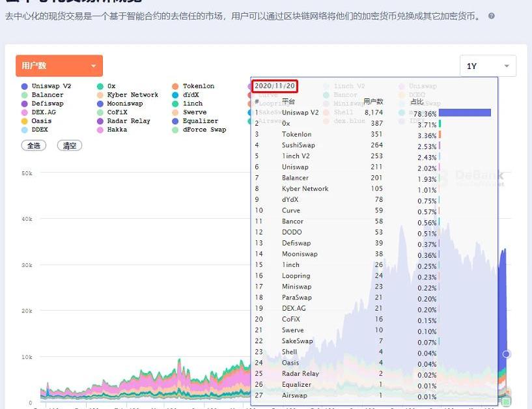This screenshot has width=532, height=409.
Task: Click the peach Swerve legend dot
Action: (x=175, y=113)
